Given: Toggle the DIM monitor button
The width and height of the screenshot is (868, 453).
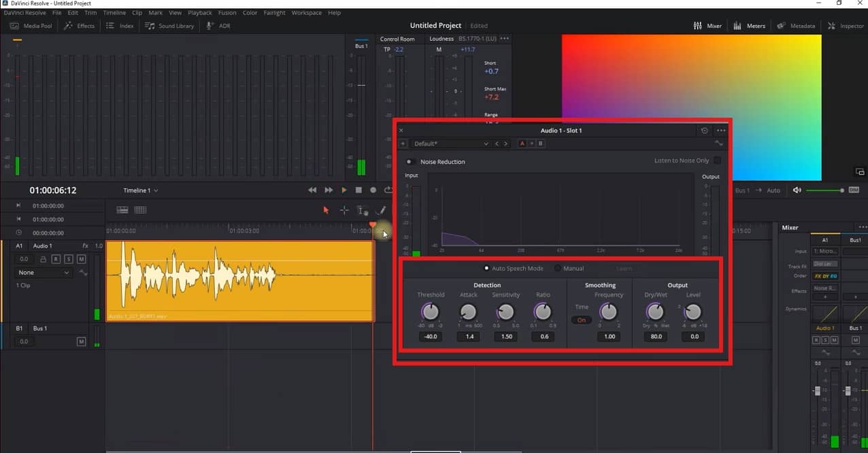Looking at the screenshot, I should click(x=854, y=190).
